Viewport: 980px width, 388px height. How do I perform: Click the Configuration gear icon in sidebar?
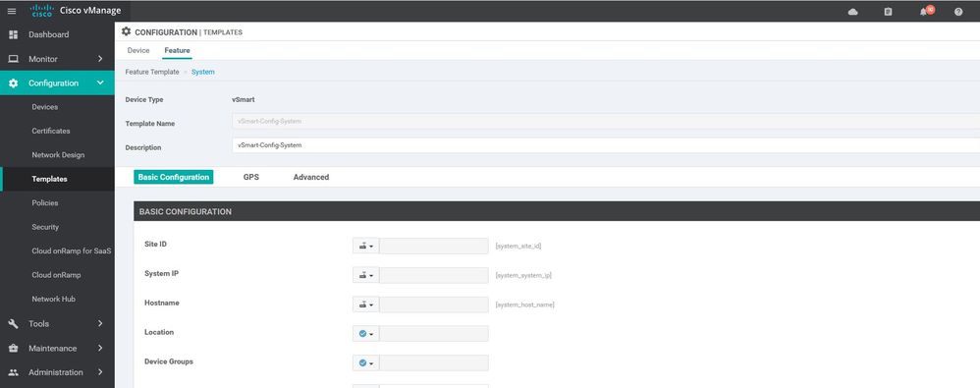[13, 83]
